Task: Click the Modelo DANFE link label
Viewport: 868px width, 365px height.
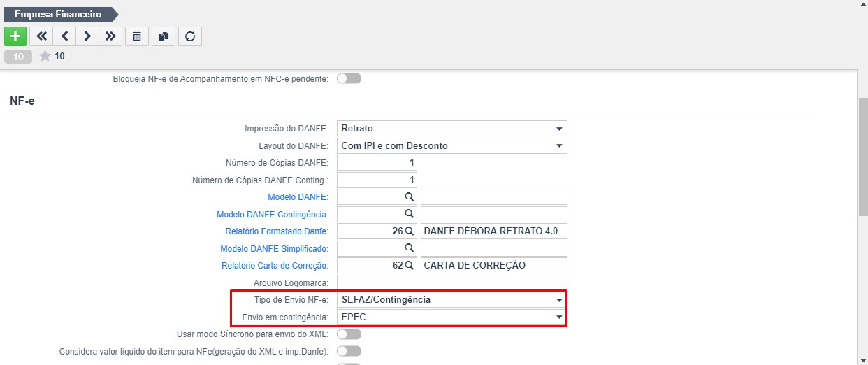Action: click(x=298, y=197)
